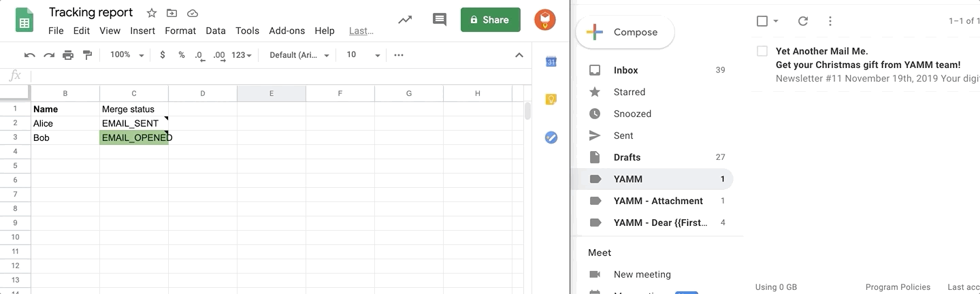Select the paint format roller tool
The image size is (980, 294).
87,55
